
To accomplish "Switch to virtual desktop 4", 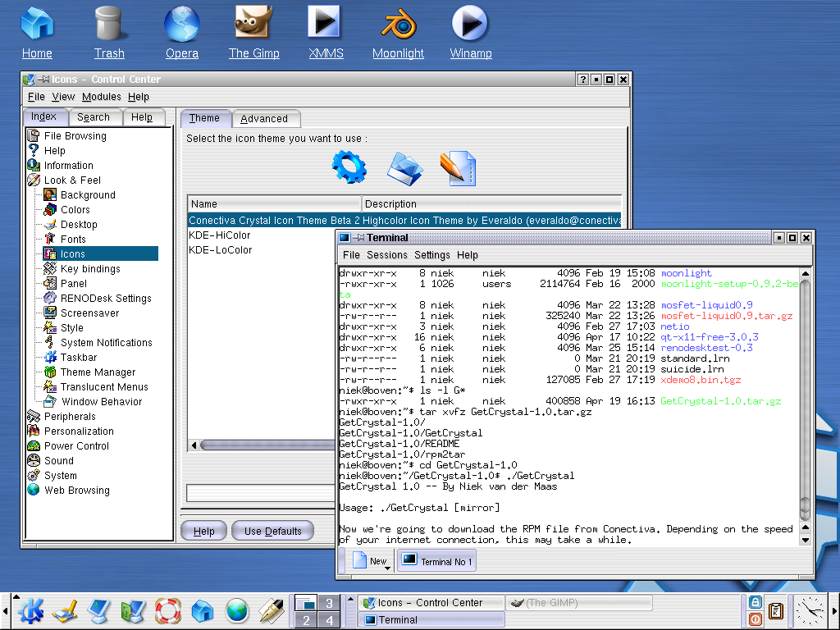I will coord(329,620).
